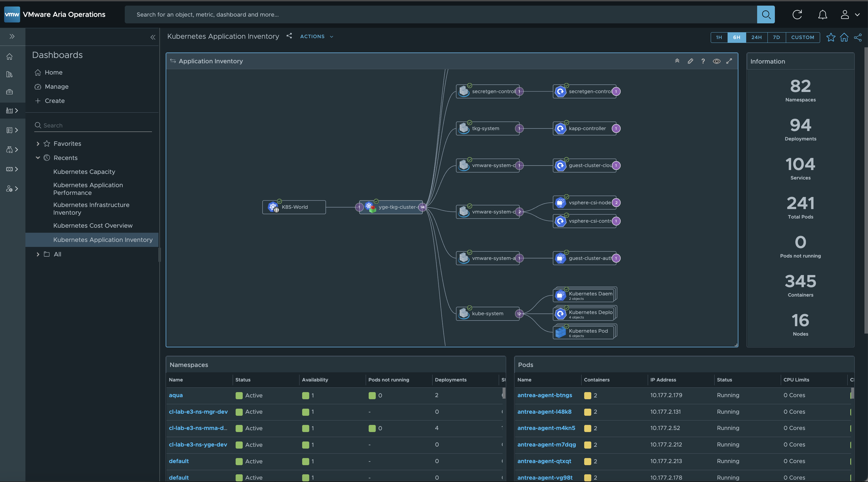Star the Kubernetes Application Inventory dashboard as favorite
868x482 pixels.
pyautogui.click(x=830, y=38)
